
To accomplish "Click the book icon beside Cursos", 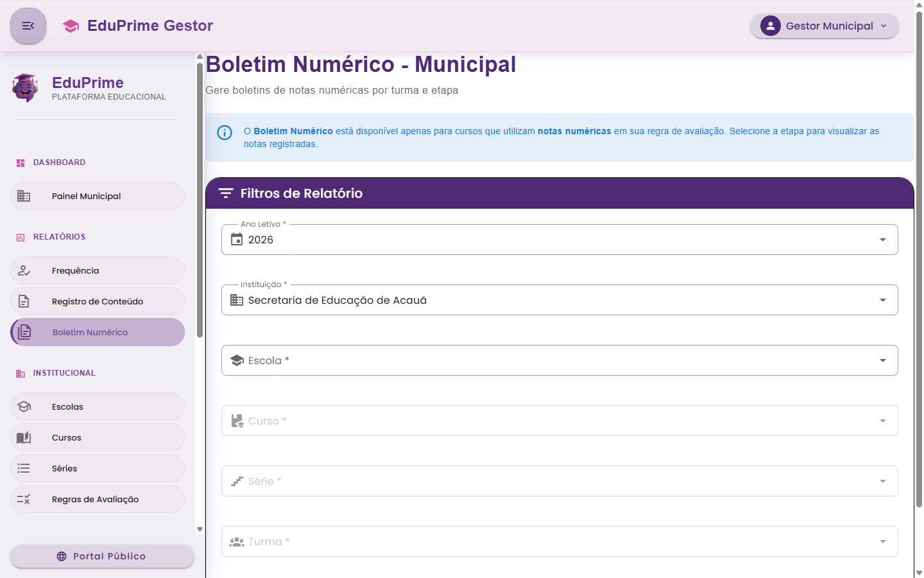I will point(24,437).
